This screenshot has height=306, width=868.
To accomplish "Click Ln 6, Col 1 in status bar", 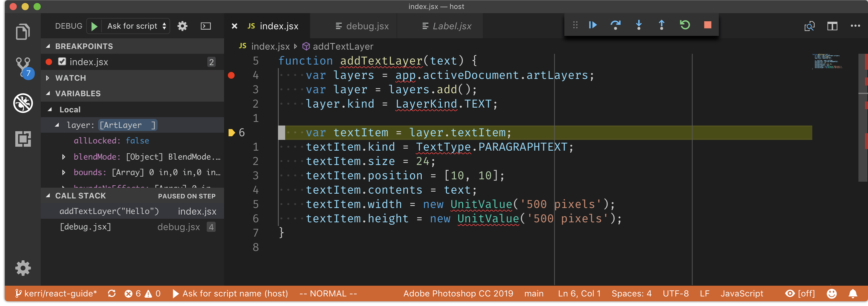I will point(579,294).
